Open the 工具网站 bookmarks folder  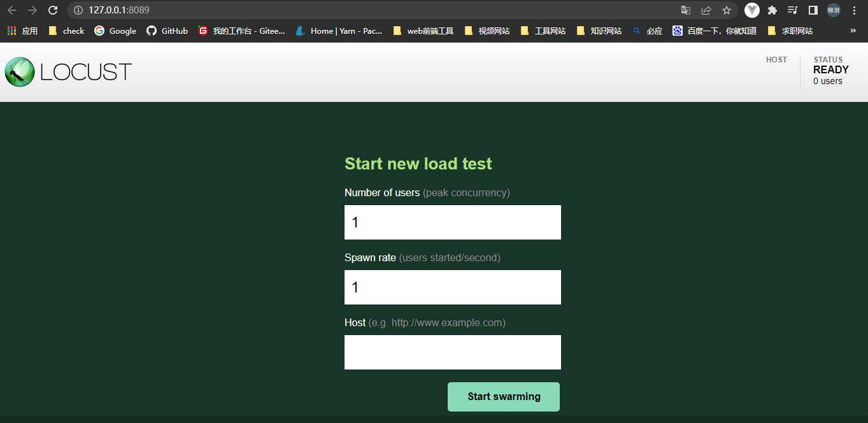coord(543,31)
